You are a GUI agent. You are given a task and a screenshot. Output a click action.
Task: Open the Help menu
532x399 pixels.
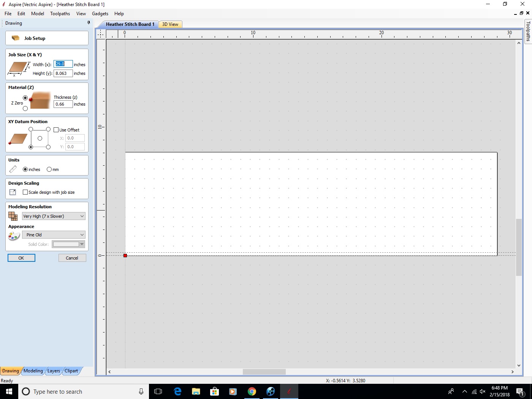click(119, 14)
